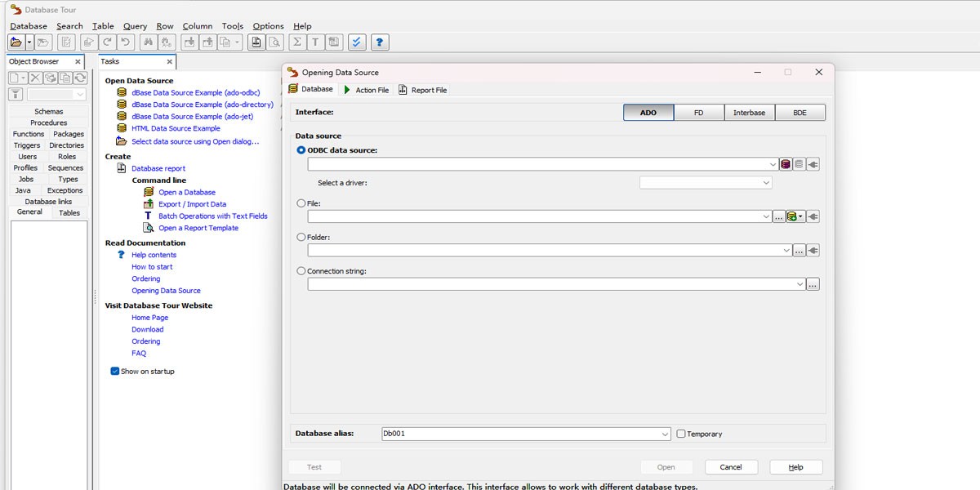Image resolution: width=980 pixels, height=490 pixels.
Task: Click the Help contents link
Action: (x=154, y=255)
